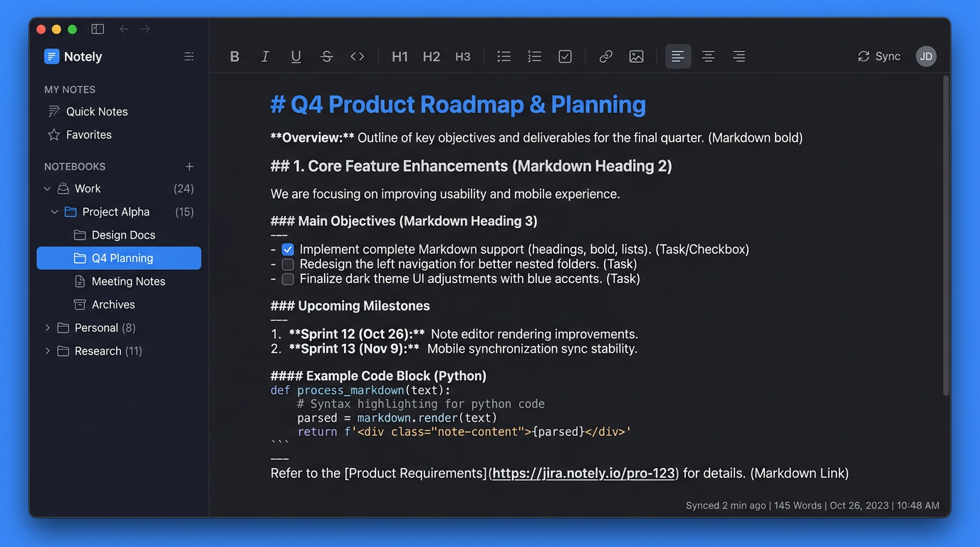Click the def process_markdown code line
Screen dimensions: 980x547
point(360,390)
